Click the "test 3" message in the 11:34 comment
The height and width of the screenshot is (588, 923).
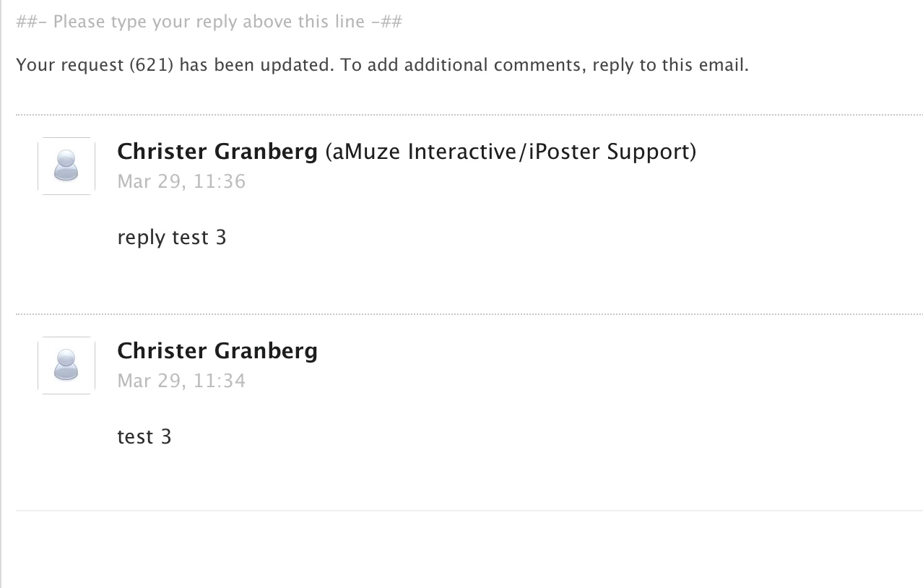coord(144,436)
